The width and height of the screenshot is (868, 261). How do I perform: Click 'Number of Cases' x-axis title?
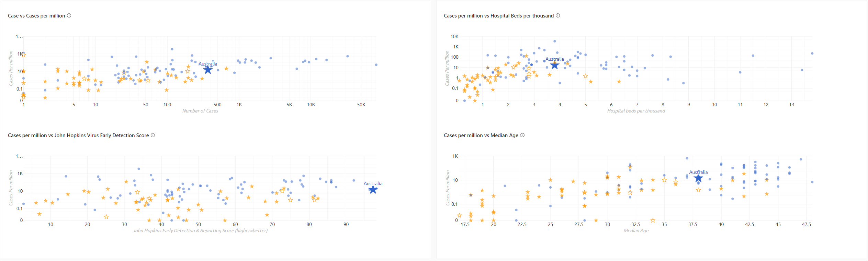click(x=200, y=111)
